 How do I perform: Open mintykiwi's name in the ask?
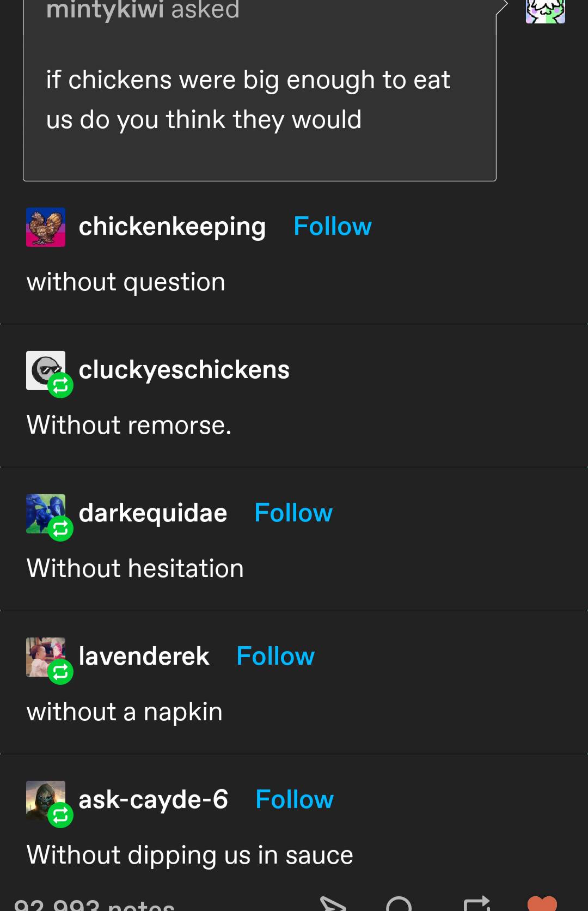click(x=105, y=10)
